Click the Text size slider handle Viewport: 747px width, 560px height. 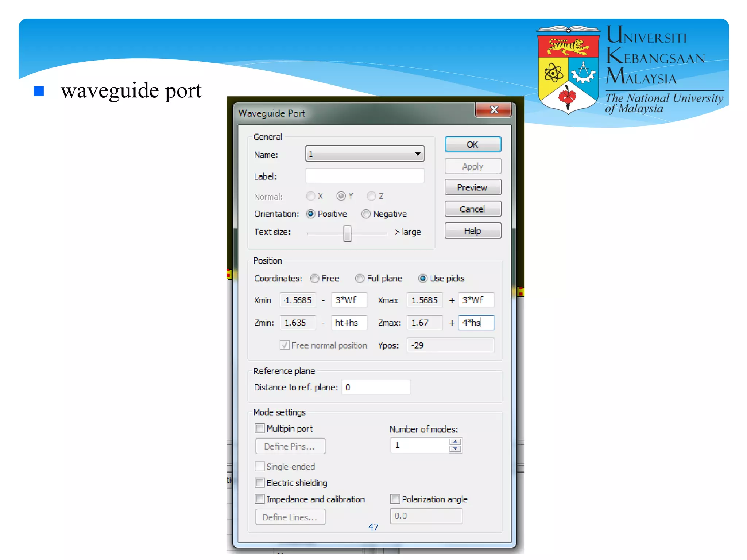click(x=347, y=233)
